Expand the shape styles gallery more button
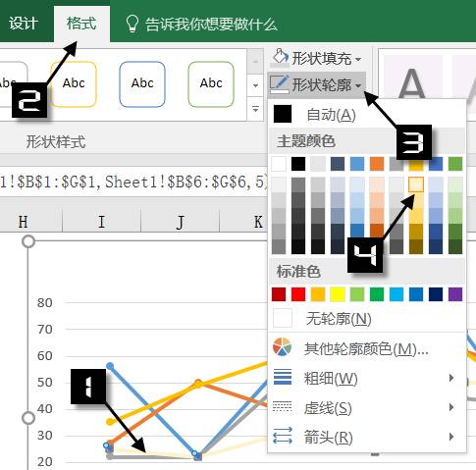The width and height of the screenshot is (476, 470). [x=255, y=109]
